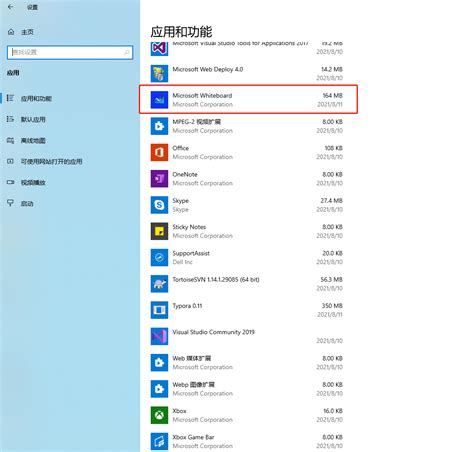Image resolution: width=474 pixels, height=452 pixels.
Task: Click the Webp 图像扩展 app icon
Action: click(159, 389)
